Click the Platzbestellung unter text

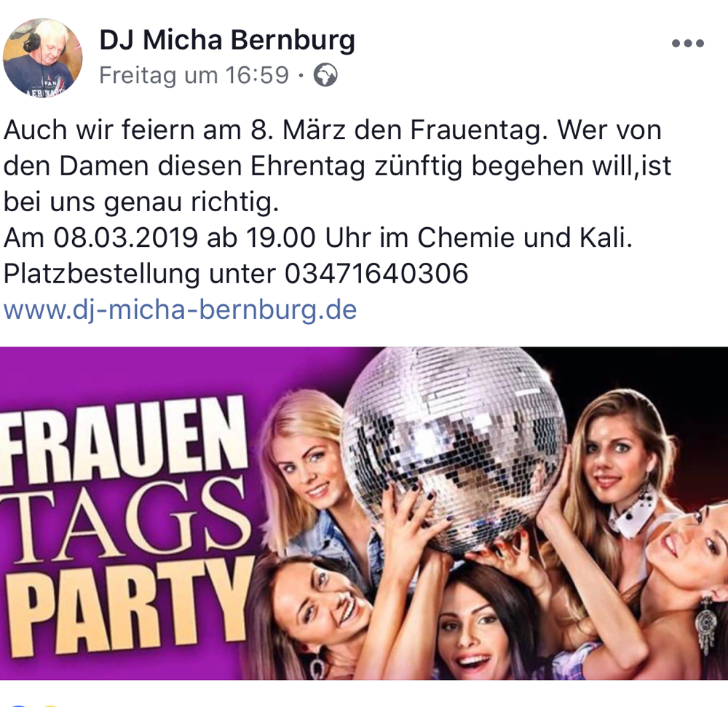pos(140,273)
